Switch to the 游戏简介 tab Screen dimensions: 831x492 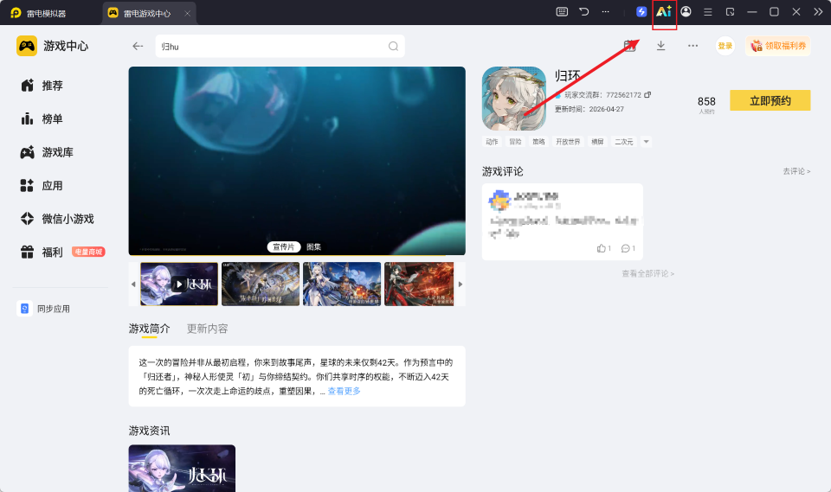pos(149,329)
